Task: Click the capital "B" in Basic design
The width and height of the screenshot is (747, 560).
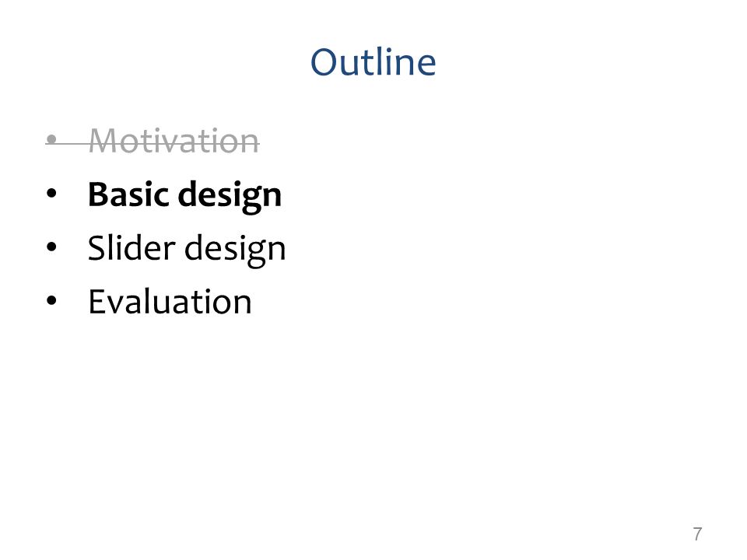Action: (x=99, y=194)
